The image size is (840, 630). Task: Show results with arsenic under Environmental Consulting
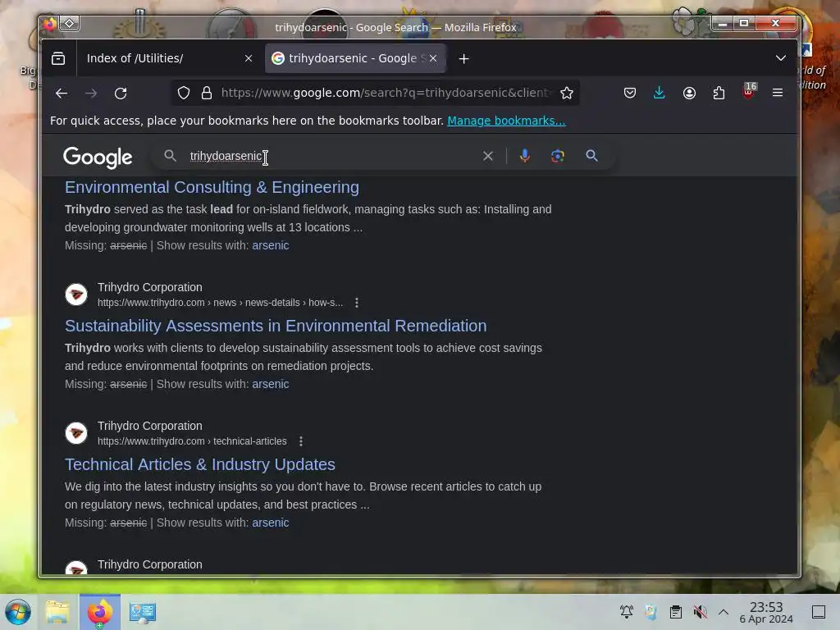click(x=271, y=245)
